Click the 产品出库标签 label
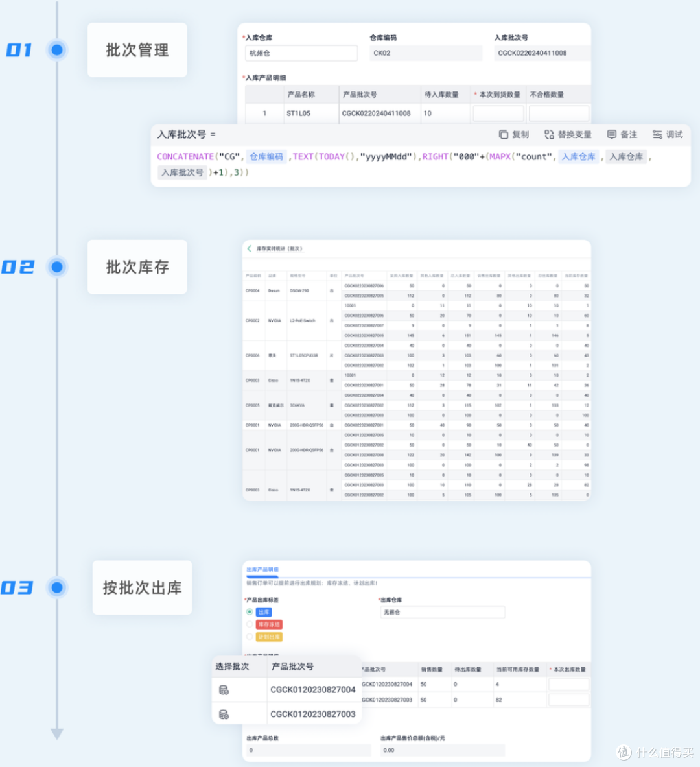This screenshot has width=700, height=767. [x=262, y=600]
